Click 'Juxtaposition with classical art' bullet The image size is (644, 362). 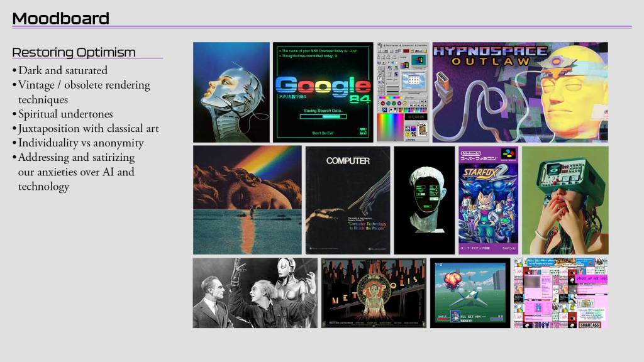pyautogui.click(x=88, y=128)
